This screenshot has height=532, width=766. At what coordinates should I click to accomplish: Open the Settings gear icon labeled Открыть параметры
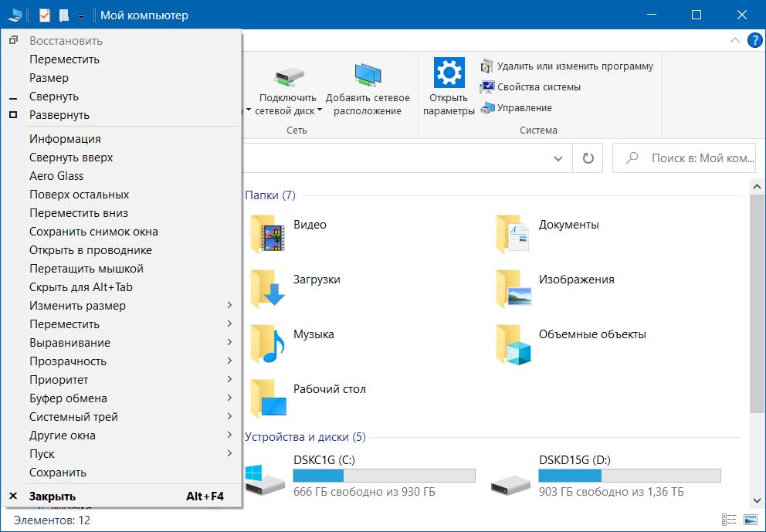[449, 73]
